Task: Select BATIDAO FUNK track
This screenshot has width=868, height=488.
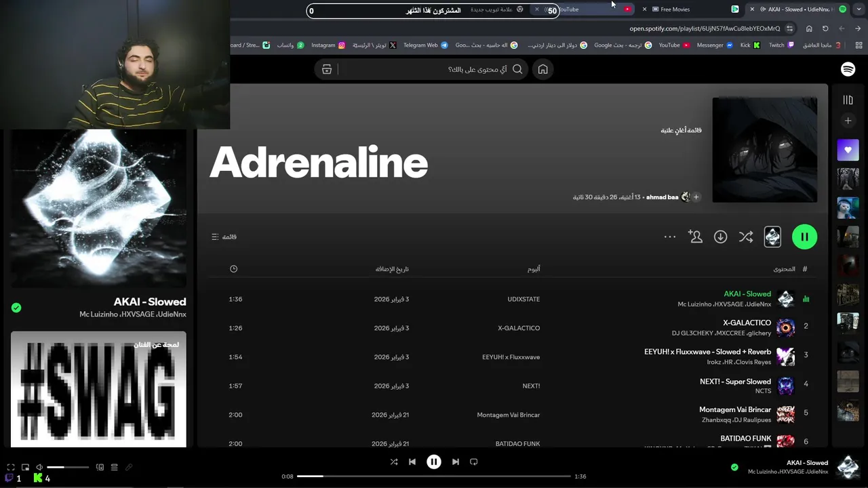Action: (x=746, y=439)
